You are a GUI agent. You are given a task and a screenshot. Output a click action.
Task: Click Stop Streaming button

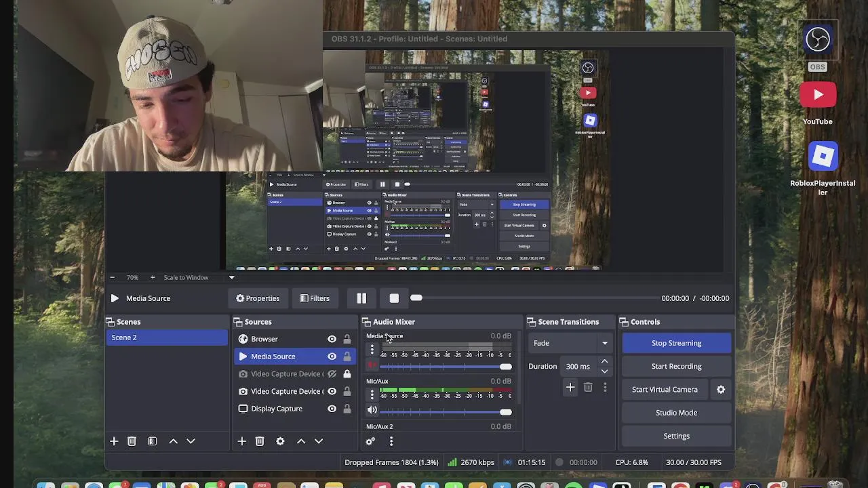click(677, 343)
